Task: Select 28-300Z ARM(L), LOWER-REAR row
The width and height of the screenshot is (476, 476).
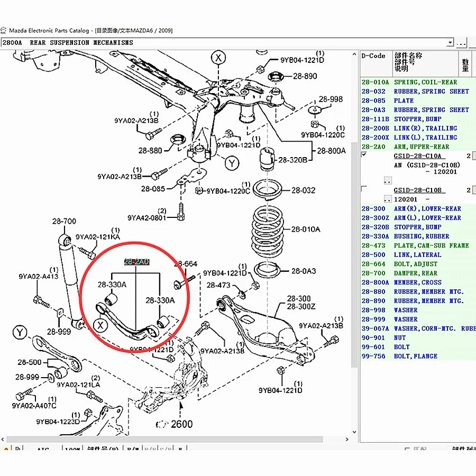Action: coord(418,218)
